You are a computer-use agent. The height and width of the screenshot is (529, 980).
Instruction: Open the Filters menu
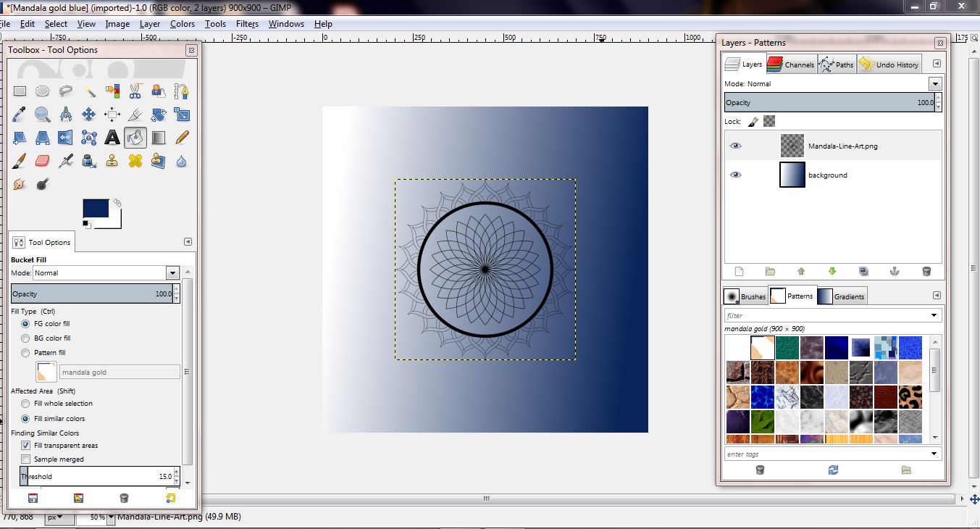tap(247, 24)
